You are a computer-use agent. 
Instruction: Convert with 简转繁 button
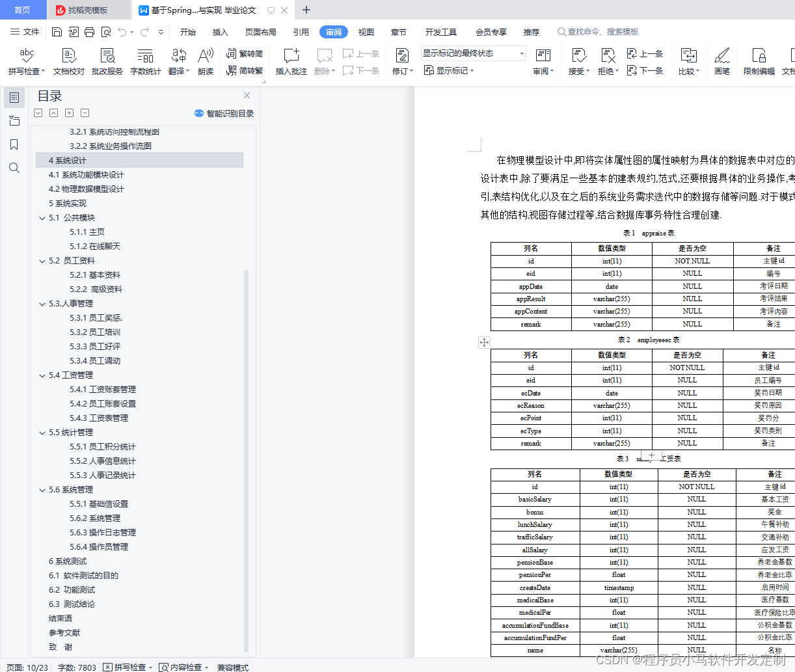pyautogui.click(x=245, y=71)
